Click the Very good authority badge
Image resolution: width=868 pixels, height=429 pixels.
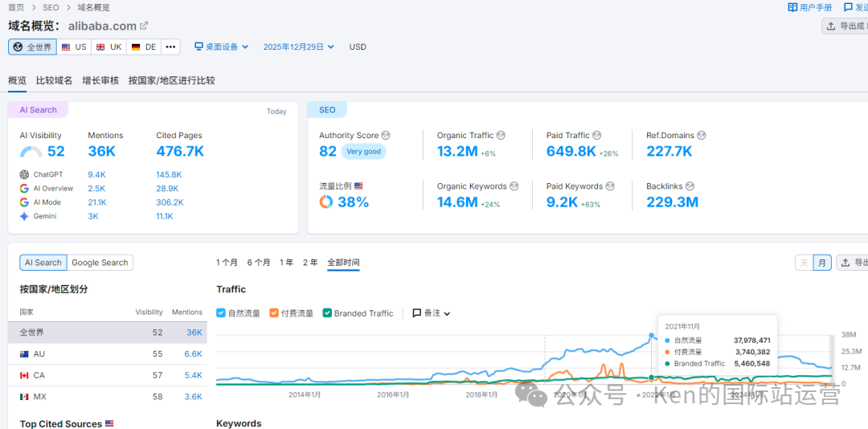pos(364,151)
